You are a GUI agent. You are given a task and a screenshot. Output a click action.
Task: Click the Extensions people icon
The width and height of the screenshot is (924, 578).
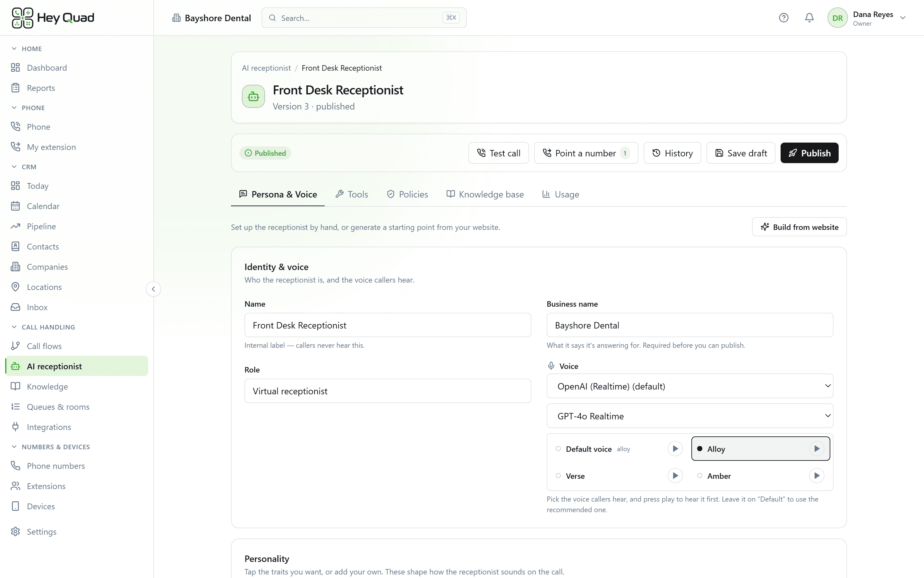[x=15, y=486]
